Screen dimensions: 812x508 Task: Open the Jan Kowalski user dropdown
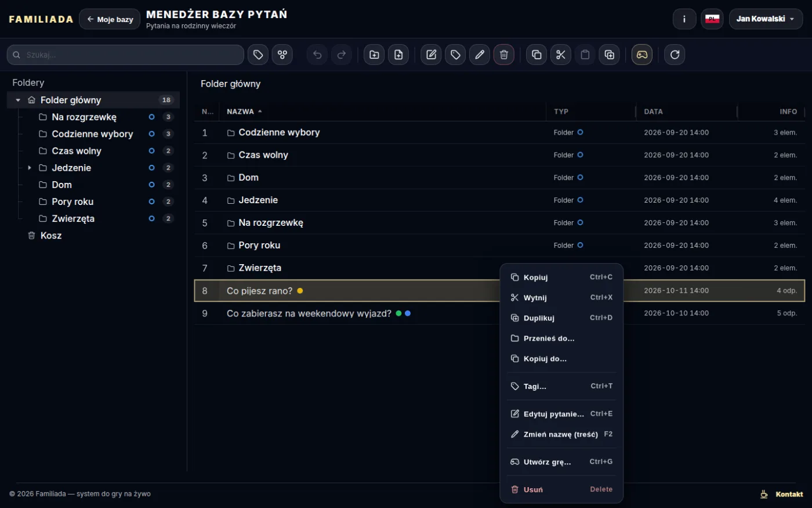pos(766,19)
